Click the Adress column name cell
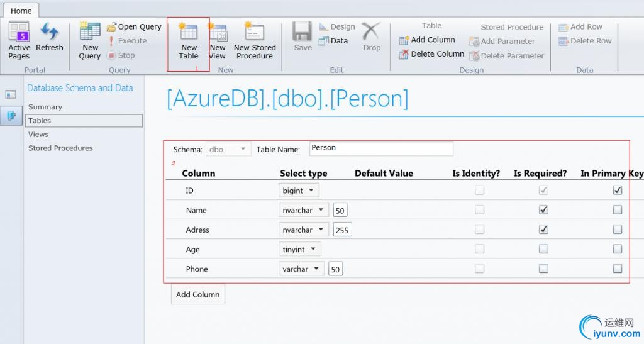 click(197, 230)
